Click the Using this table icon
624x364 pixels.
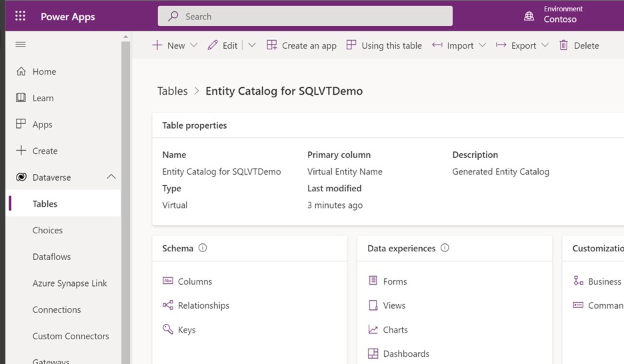click(x=351, y=45)
